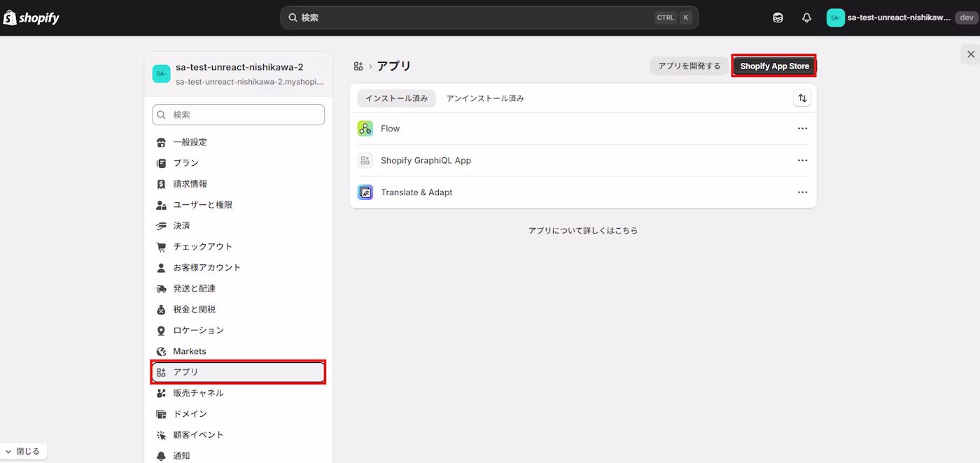
Task: Collapse the settings panel with 閉じる
Action: pyautogui.click(x=23, y=450)
